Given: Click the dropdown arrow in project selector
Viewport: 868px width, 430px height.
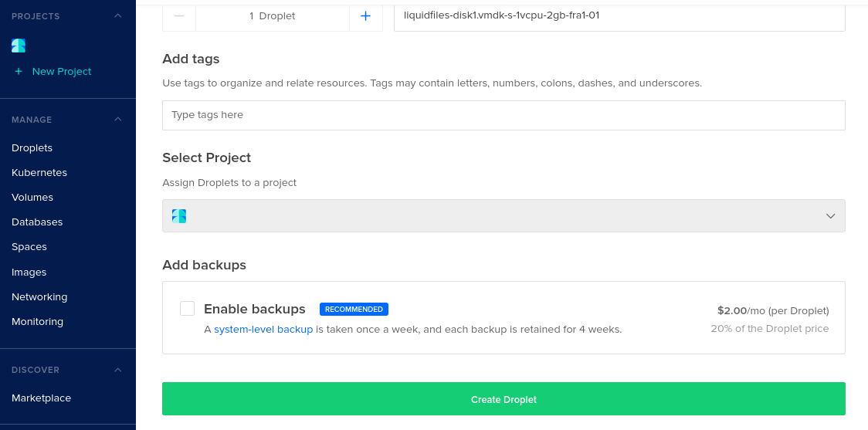Looking at the screenshot, I should pyautogui.click(x=830, y=216).
